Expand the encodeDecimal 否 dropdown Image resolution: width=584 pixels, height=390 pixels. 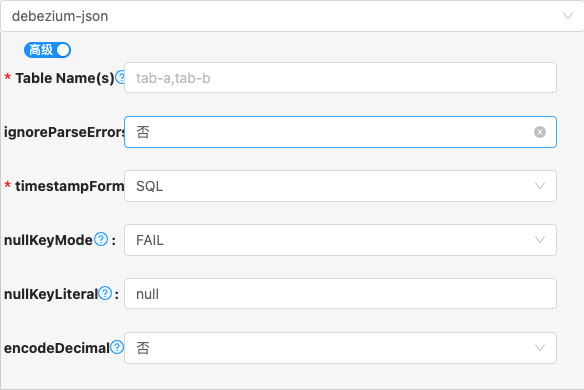point(340,348)
